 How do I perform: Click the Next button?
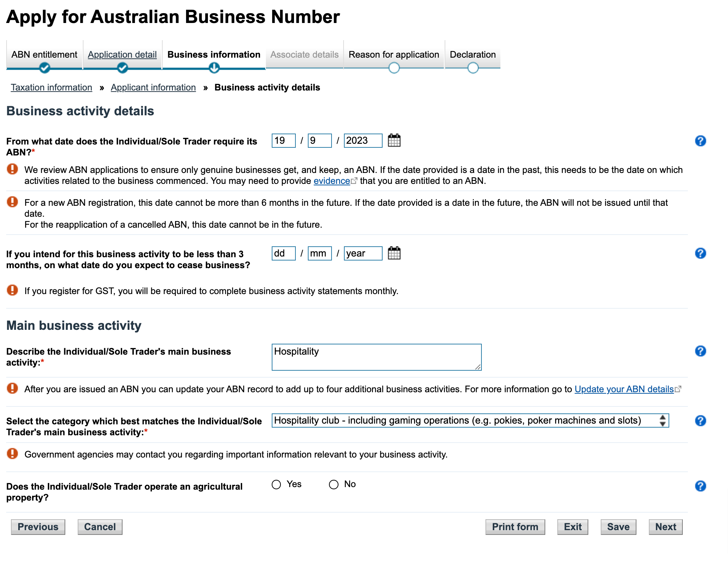click(x=665, y=526)
